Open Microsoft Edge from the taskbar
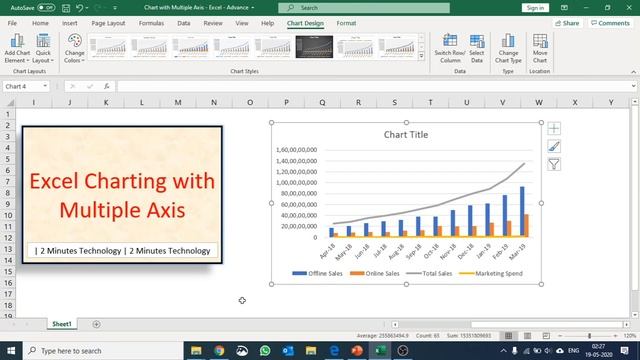640x360 pixels. 334,351
